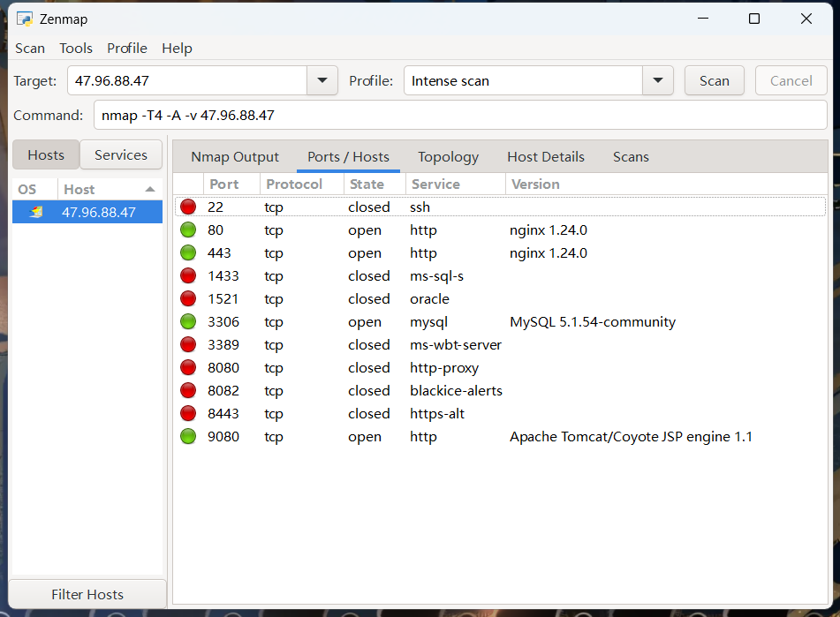840x617 pixels.
Task: Click the ms-sql-s service cell
Action: click(x=436, y=276)
